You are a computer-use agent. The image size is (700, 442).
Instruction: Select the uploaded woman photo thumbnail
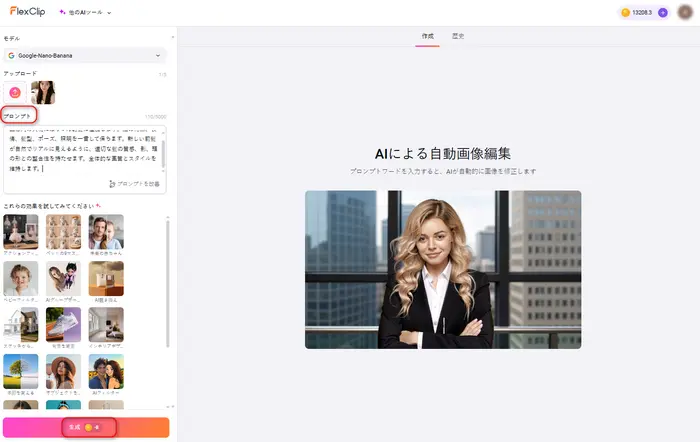pos(43,93)
